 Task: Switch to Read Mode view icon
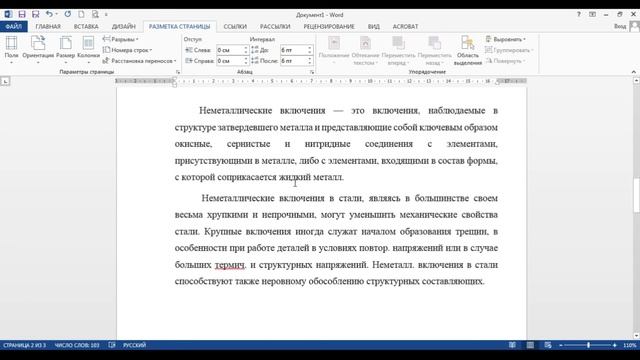(x=512, y=345)
